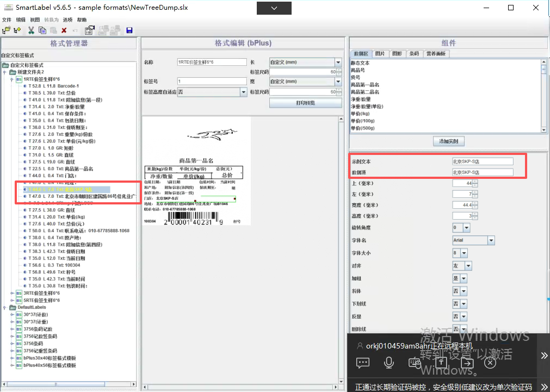This screenshot has height=392, width=550.
Task: Open the 文件 menu
Action: tap(7, 20)
